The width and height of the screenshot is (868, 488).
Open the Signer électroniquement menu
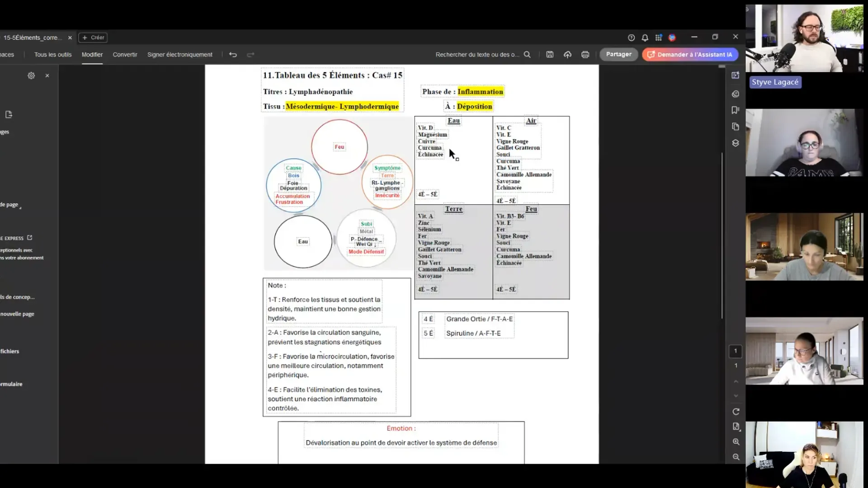[179, 55]
